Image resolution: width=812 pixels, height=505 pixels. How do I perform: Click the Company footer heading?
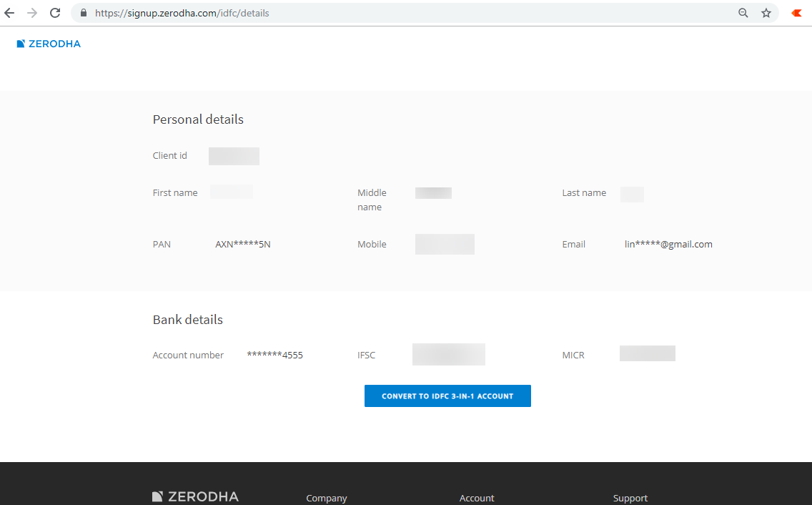pyautogui.click(x=327, y=498)
